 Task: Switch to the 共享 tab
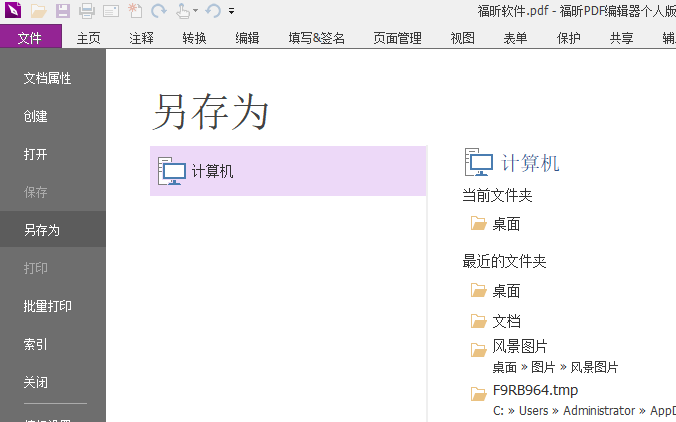coord(621,38)
